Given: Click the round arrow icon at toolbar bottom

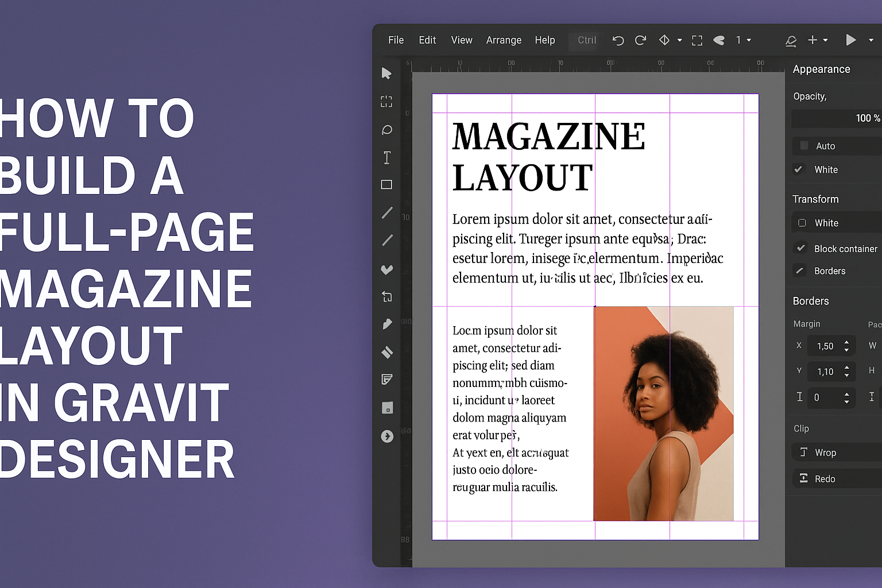Looking at the screenshot, I should [387, 436].
